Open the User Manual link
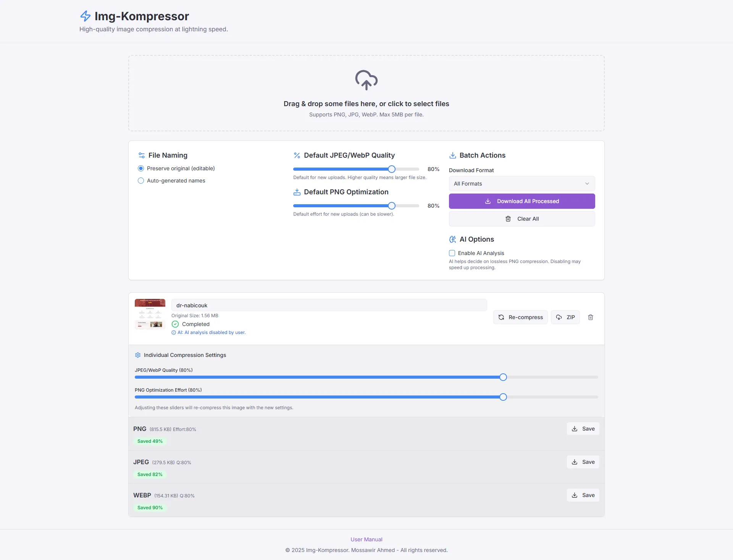Image resolution: width=733 pixels, height=560 pixels. pos(366,539)
